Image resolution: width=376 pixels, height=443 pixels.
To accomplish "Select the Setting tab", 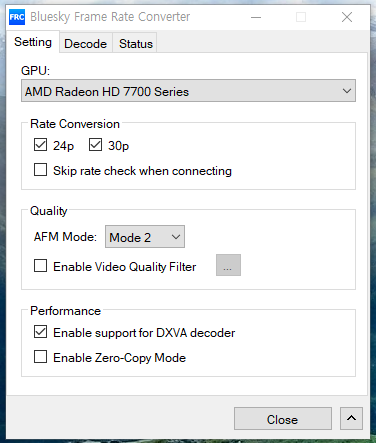I will click(33, 42).
